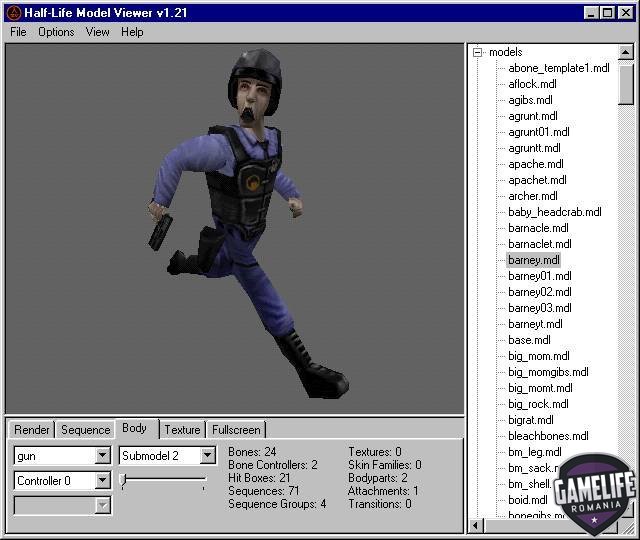
Task: Select big_momgibs.mdl in the tree
Action: (x=548, y=372)
